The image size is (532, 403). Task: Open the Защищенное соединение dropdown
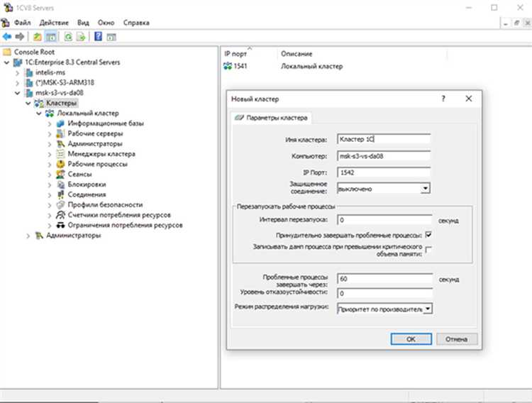point(426,188)
